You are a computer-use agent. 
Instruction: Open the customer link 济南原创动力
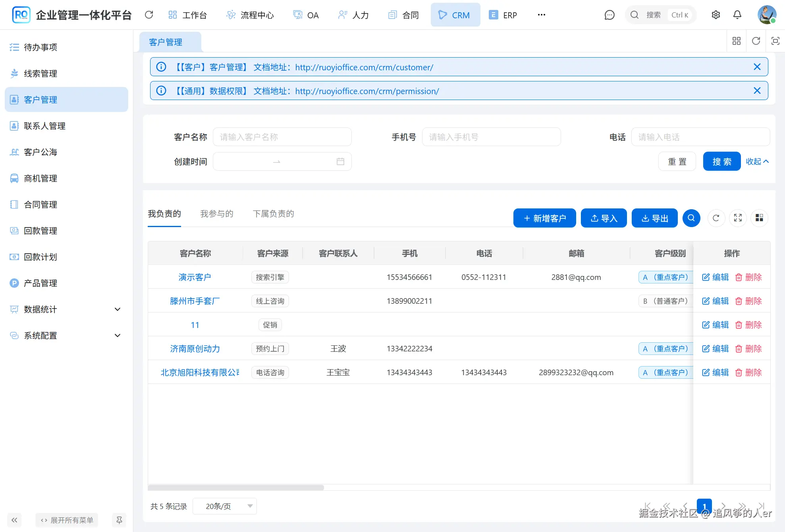195,349
